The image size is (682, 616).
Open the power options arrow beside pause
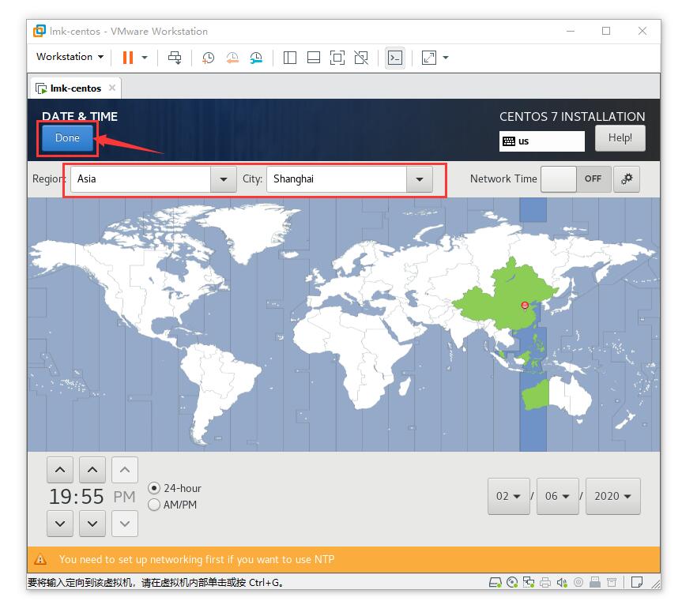(x=145, y=58)
